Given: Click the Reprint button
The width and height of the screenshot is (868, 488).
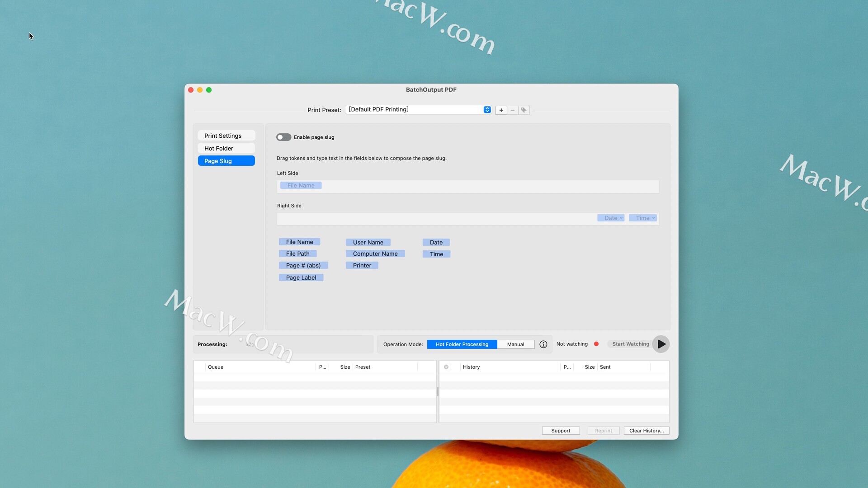Looking at the screenshot, I should 604,431.
